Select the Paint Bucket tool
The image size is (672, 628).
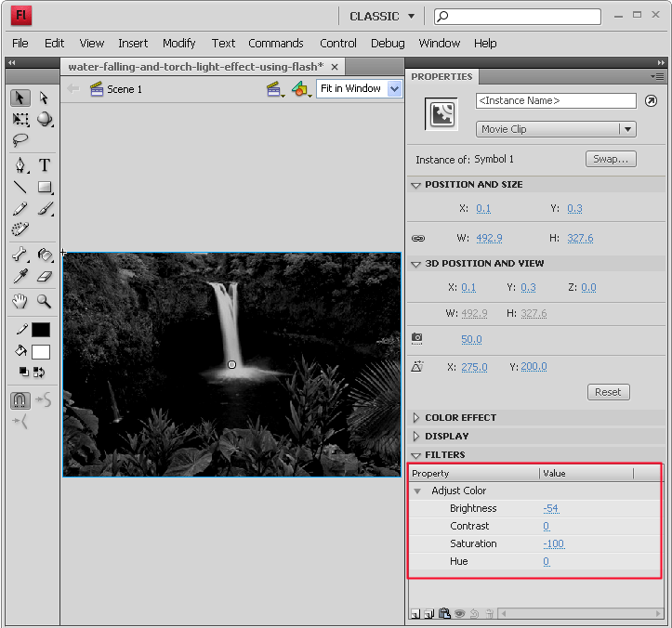point(45,255)
